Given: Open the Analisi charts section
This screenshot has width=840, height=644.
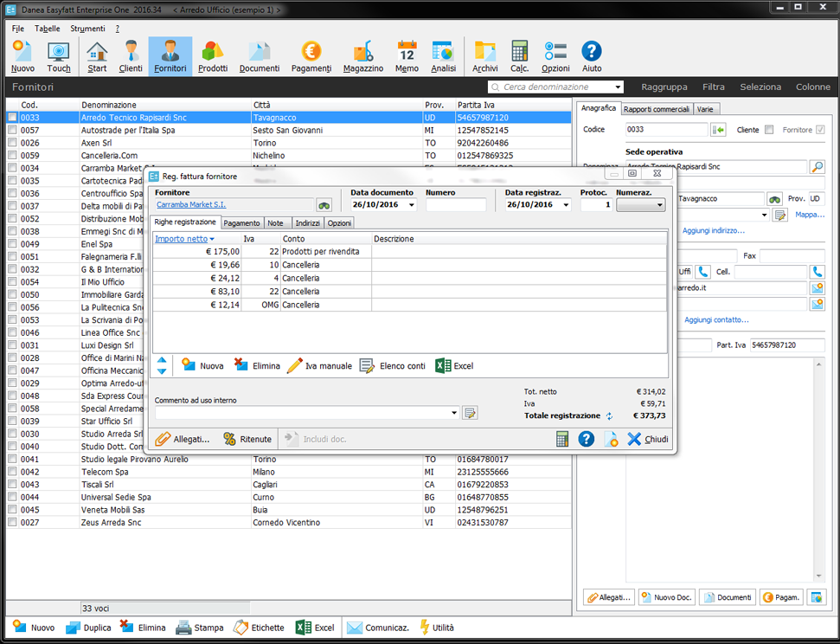Looking at the screenshot, I should coord(444,56).
